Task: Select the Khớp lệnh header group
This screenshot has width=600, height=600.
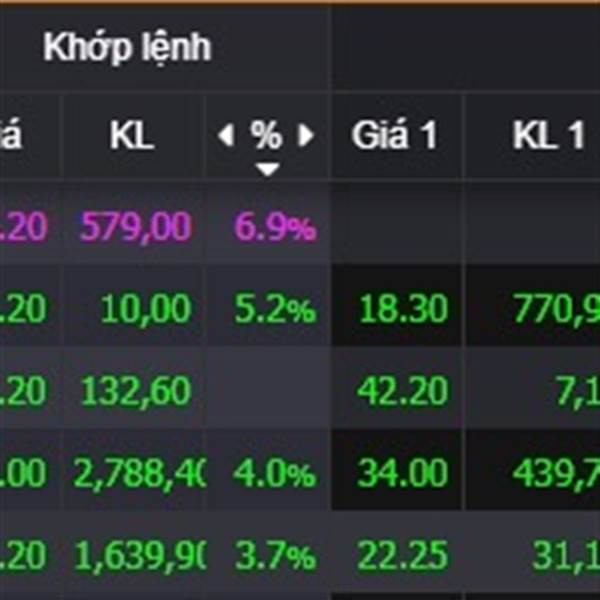Action: click(x=127, y=47)
